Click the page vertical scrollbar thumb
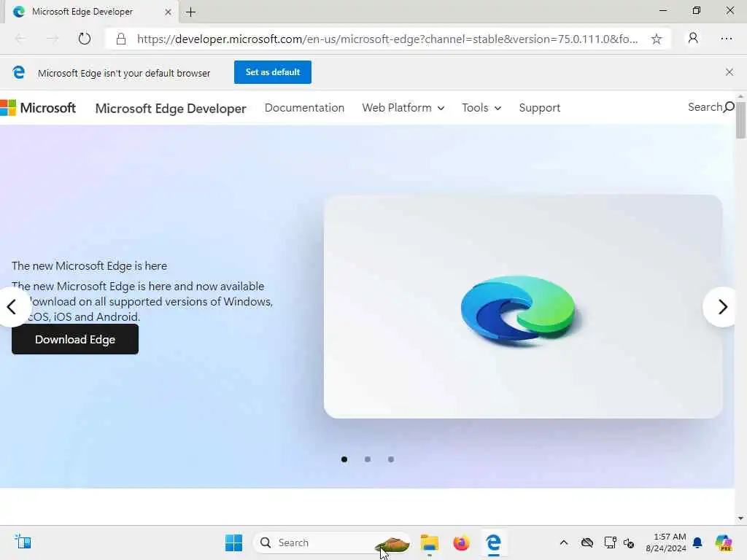 click(740, 120)
